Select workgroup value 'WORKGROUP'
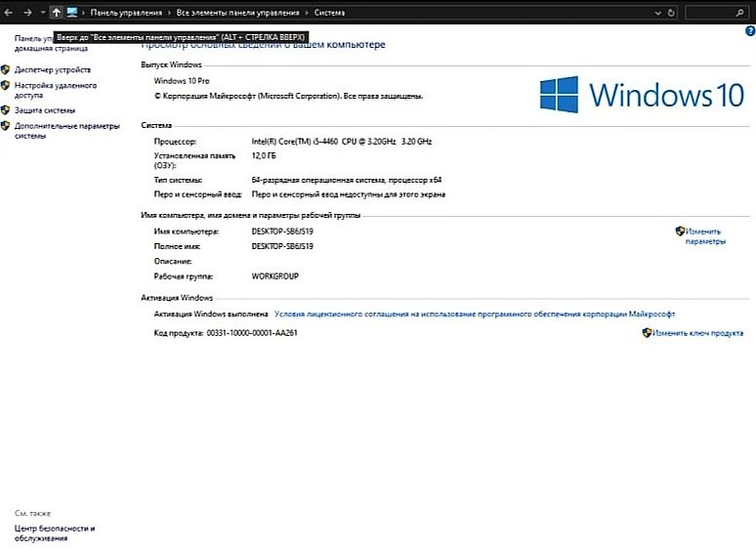The image size is (756, 551). 274,276
